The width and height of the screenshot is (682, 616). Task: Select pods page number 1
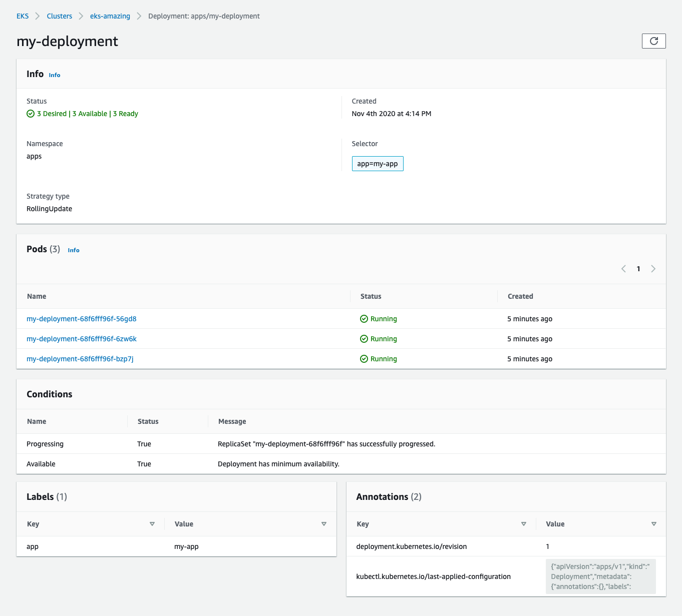pyautogui.click(x=638, y=269)
